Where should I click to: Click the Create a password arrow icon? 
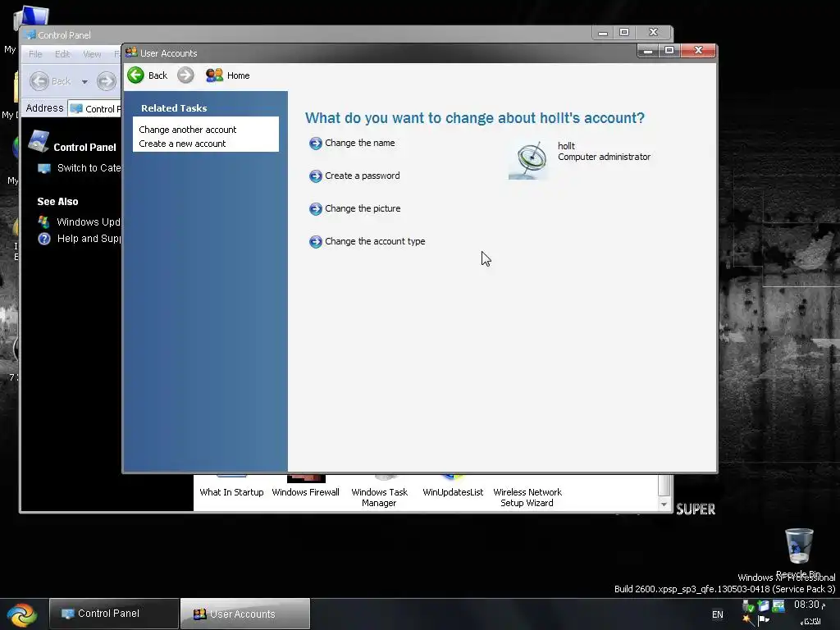coord(316,176)
